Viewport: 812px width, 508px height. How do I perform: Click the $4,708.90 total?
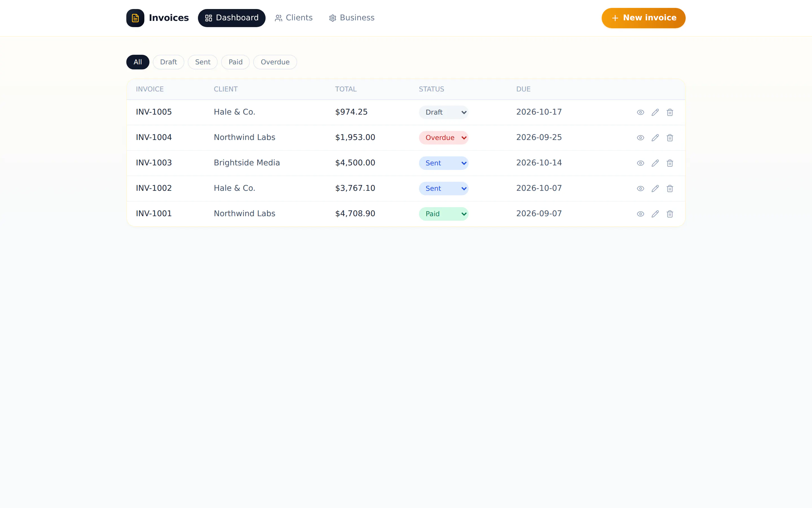pyautogui.click(x=355, y=214)
